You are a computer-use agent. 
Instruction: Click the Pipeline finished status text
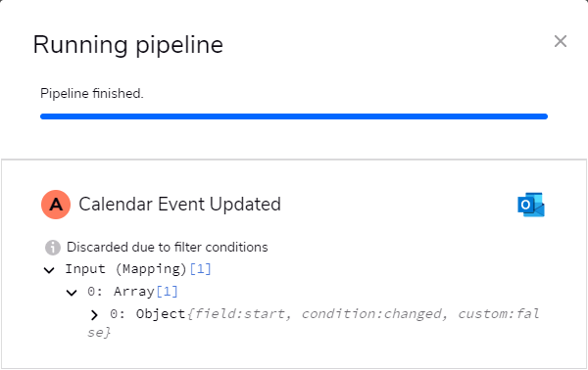92,94
